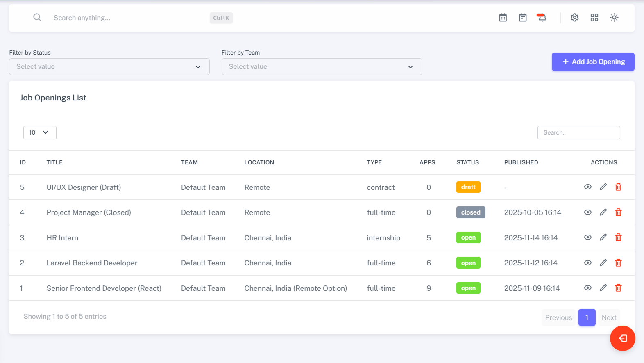Focus the table Search input field
Screen dimensions: 644x363
coord(578,132)
